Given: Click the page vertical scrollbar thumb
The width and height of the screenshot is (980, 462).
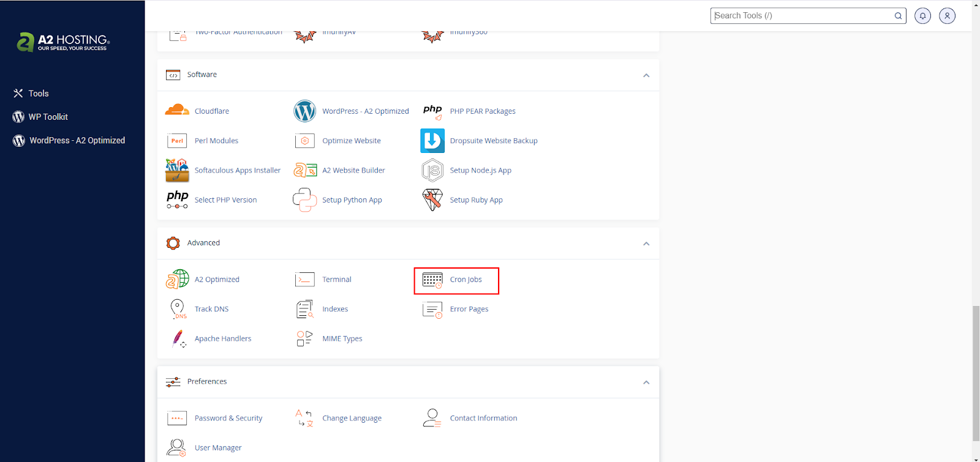Looking at the screenshot, I should tap(976, 373).
